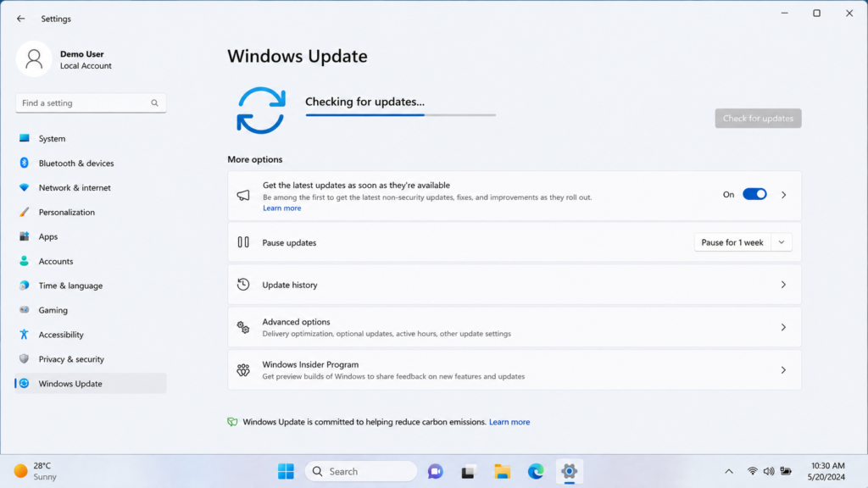Open Network & internet settings
868x488 pixels.
coord(91,187)
